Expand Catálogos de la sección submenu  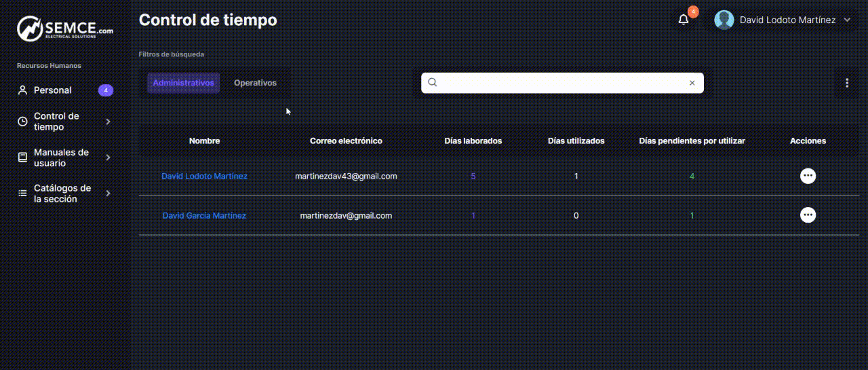[108, 193]
